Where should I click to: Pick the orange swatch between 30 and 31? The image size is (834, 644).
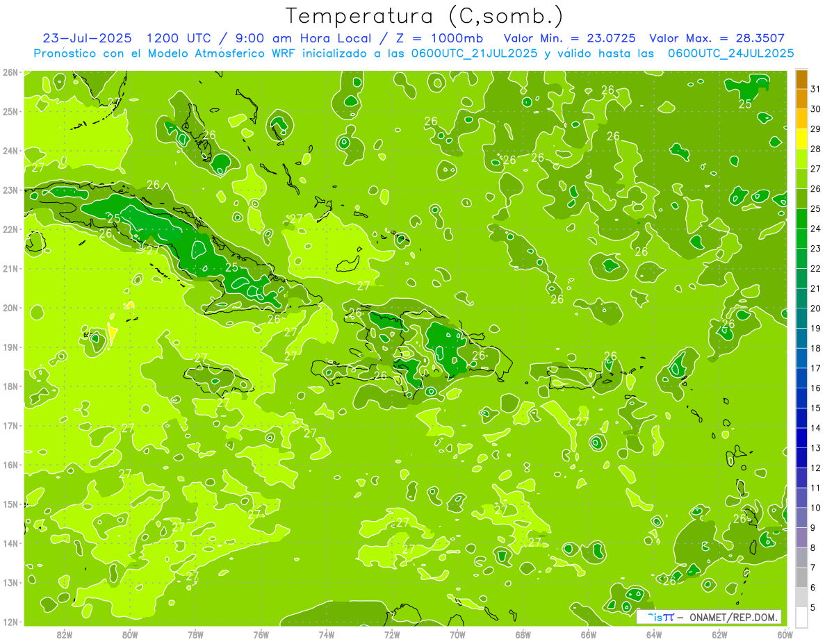click(801, 99)
